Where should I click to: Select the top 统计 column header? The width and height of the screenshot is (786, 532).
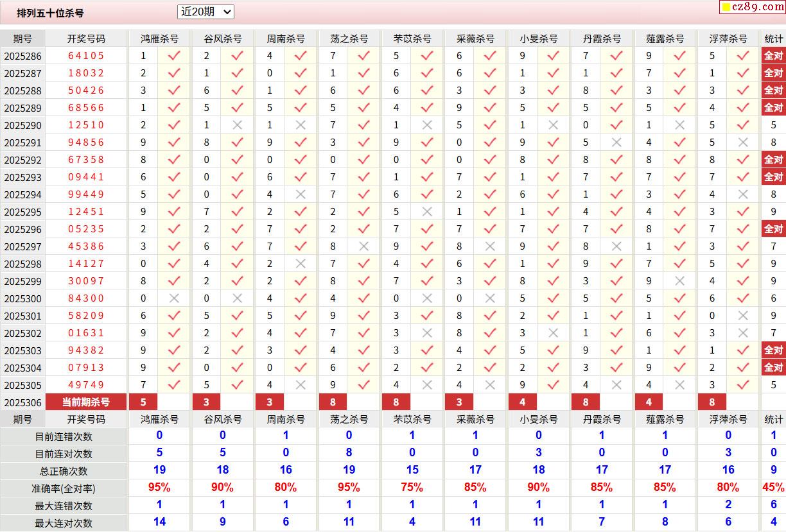tap(773, 39)
